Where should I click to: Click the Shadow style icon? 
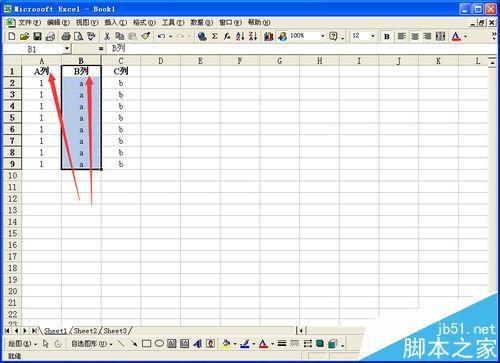[x=320, y=343]
